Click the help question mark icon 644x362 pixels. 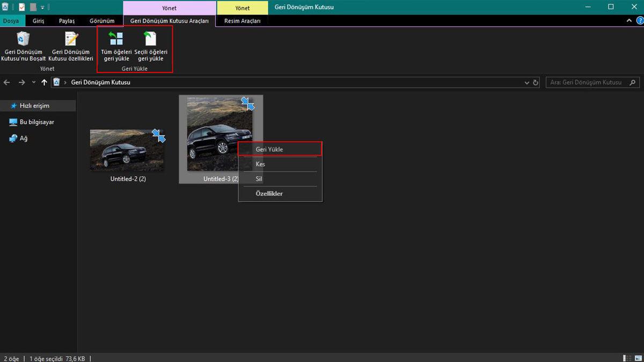point(639,20)
